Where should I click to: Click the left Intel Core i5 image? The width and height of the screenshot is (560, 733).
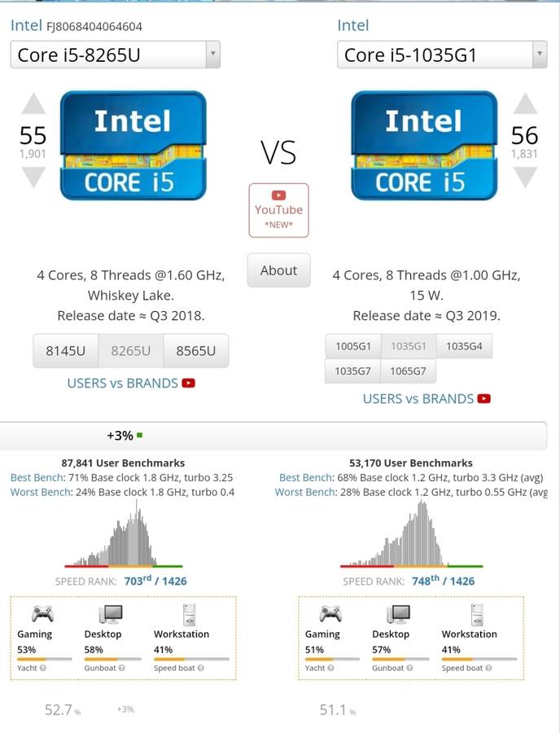point(133,145)
